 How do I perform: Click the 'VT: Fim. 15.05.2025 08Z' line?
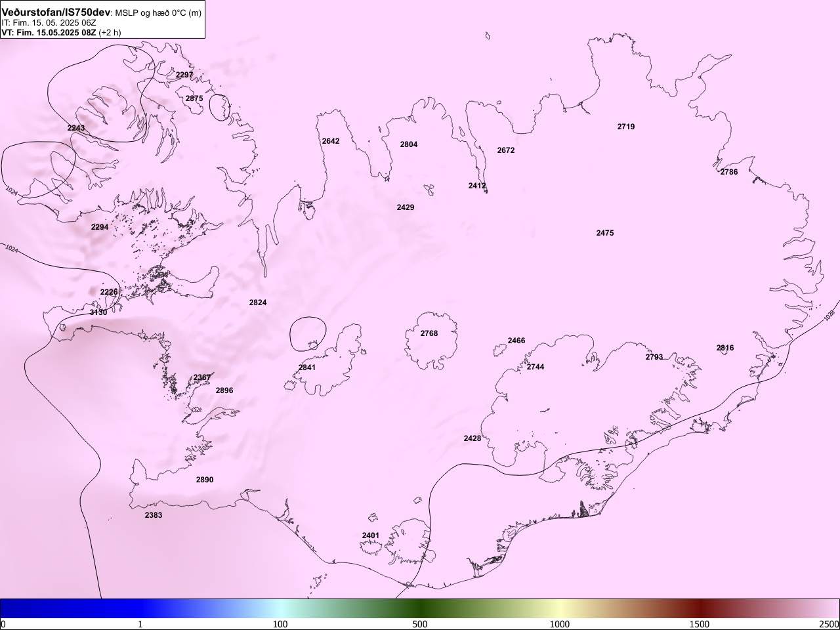point(49,32)
